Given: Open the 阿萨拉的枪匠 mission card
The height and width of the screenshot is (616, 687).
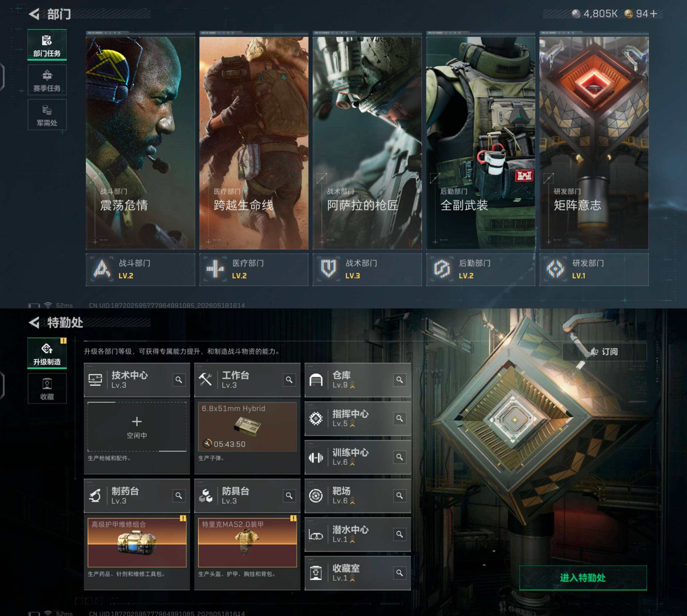Looking at the screenshot, I should (367, 143).
